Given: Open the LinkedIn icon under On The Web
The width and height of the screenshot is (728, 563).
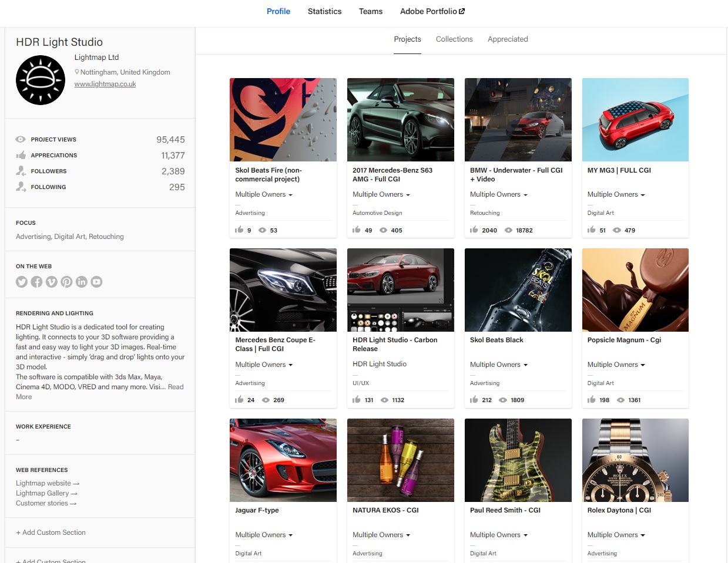Looking at the screenshot, I should click(82, 282).
